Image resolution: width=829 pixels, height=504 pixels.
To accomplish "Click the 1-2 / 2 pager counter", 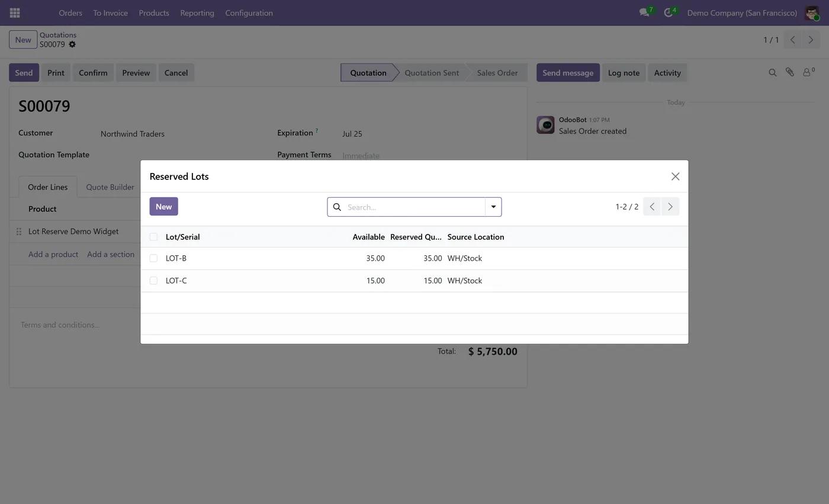I will (x=627, y=207).
